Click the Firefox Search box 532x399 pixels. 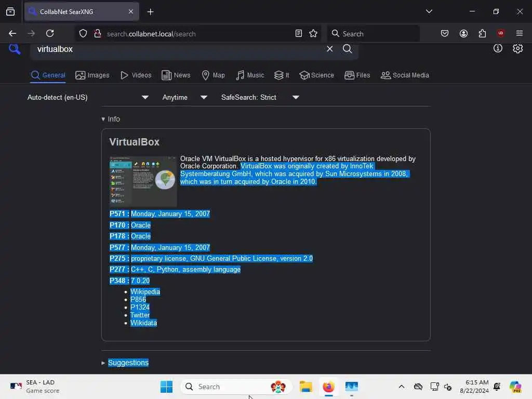point(373,34)
